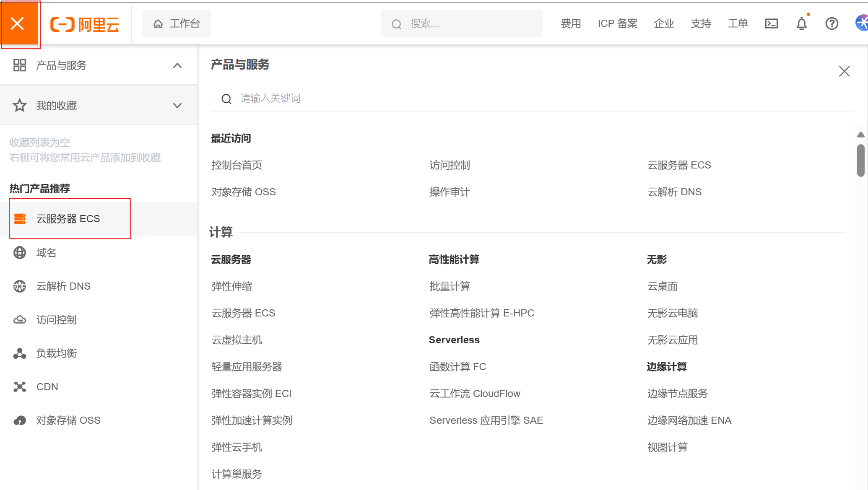The width and height of the screenshot is (868, 490).
Task: Open the 工作台 workbench home button
Action: click(x=177, y=24)
